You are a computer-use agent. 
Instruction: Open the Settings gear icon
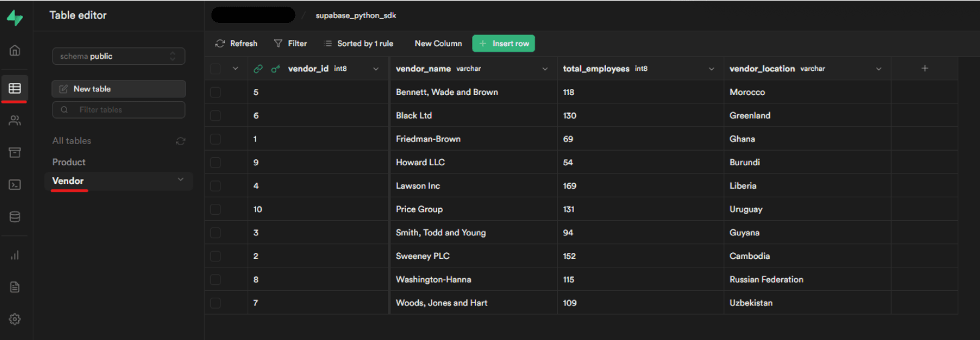15,319
